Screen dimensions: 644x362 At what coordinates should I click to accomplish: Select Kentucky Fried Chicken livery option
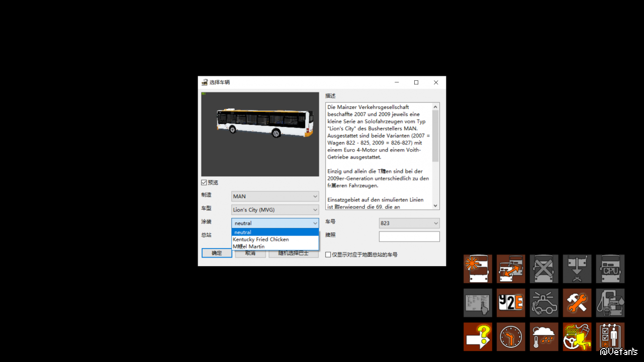click(x=261, y=239)
